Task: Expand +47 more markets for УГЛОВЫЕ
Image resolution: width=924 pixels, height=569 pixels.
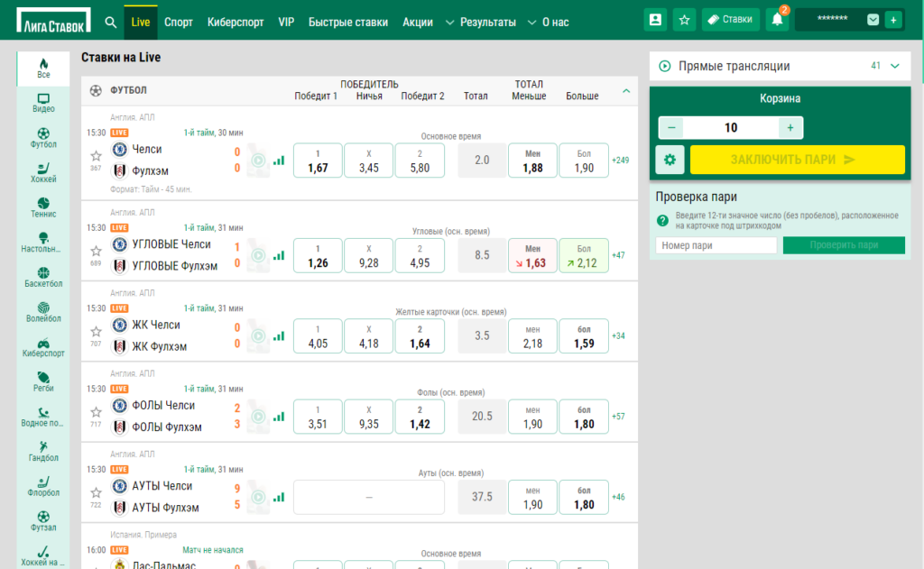Action: pyautogui.click(x=618, y=255)
